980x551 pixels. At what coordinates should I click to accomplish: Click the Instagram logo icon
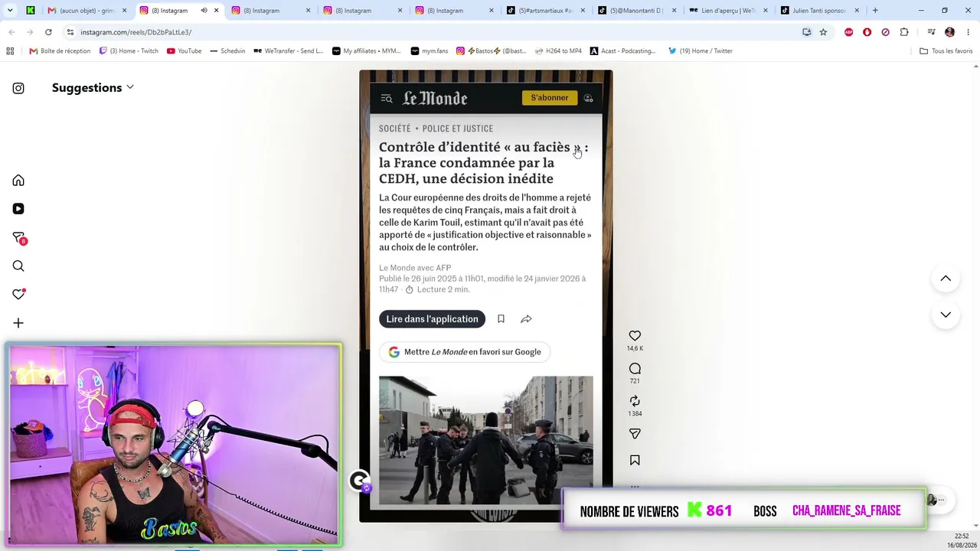tap(18, 88)
